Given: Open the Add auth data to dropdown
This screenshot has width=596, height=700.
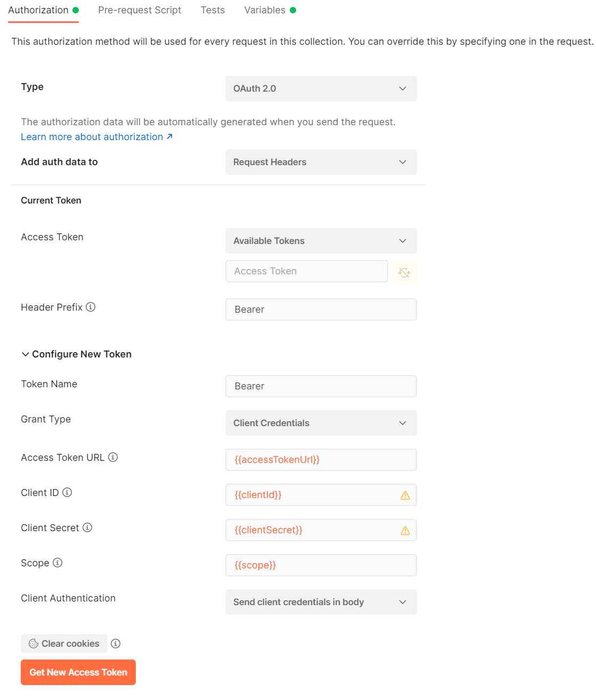Looking at the screenshot, I should click(321, 161).
